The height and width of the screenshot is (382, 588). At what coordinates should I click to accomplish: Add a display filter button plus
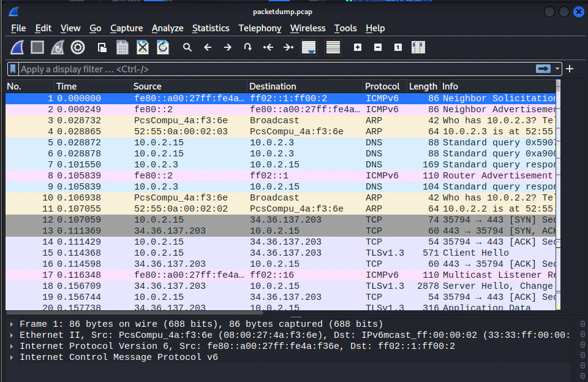click(x=570, y=69)
